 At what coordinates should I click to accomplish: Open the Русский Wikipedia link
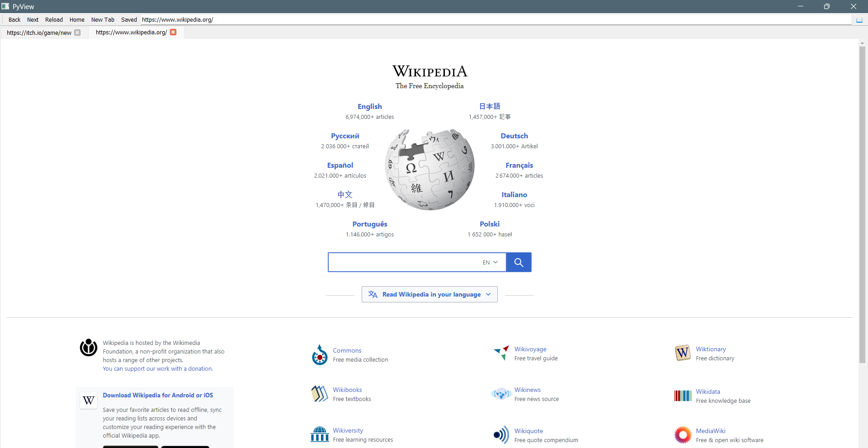[345, 136]
